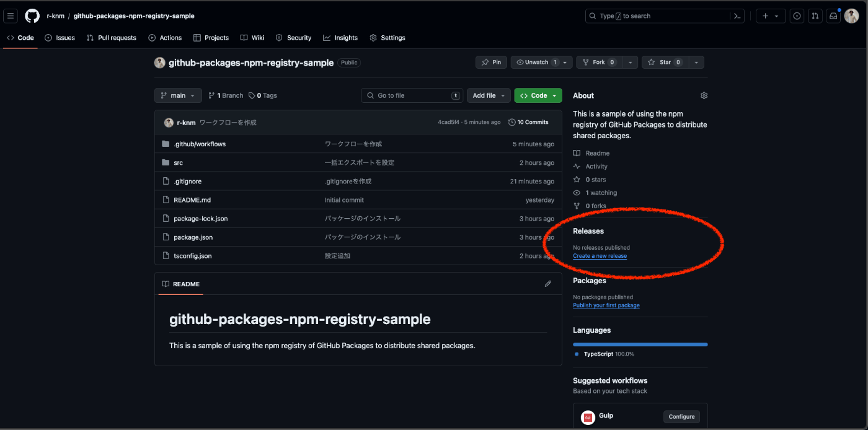This screenshot has height=430, width=868.
Task: Open the Unwatch notifications dropdown
Action: click(x=541, y=63)
